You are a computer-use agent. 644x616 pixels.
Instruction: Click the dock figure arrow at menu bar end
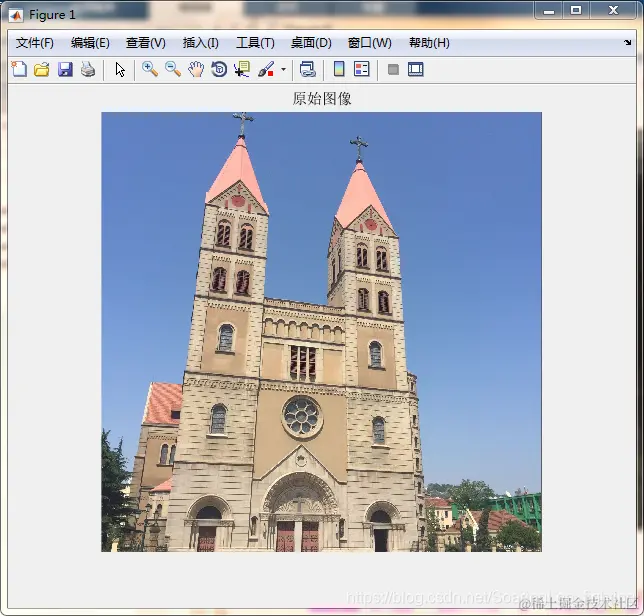627,42
